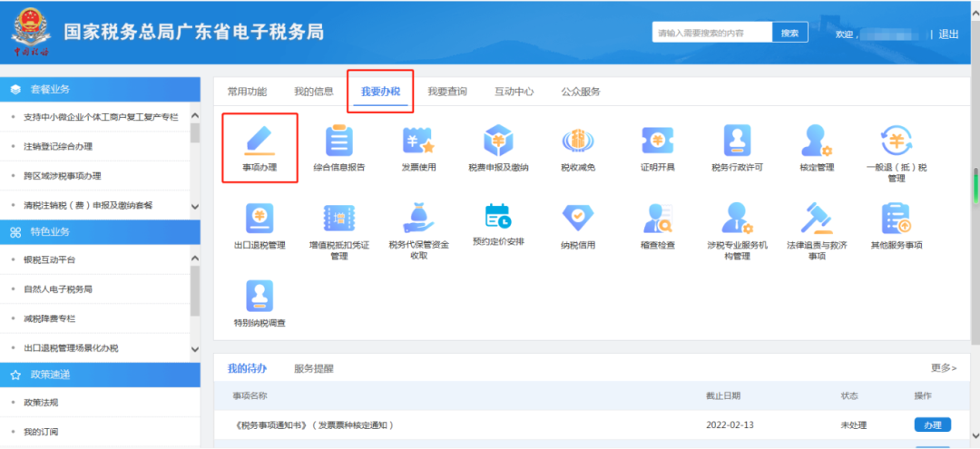Open the 其他服务事项 icon
This screenshot has width=980, height=449.
click(x=897, y=219)
